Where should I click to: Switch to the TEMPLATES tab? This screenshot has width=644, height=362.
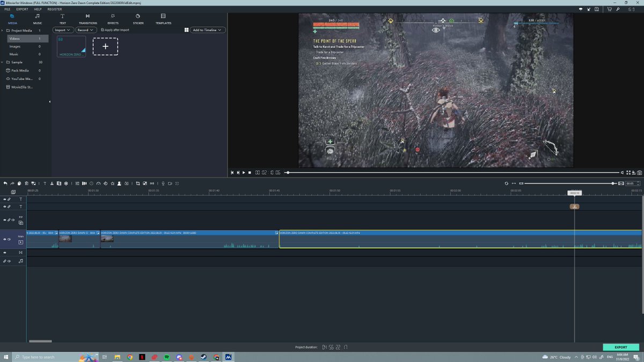point(163,19)
